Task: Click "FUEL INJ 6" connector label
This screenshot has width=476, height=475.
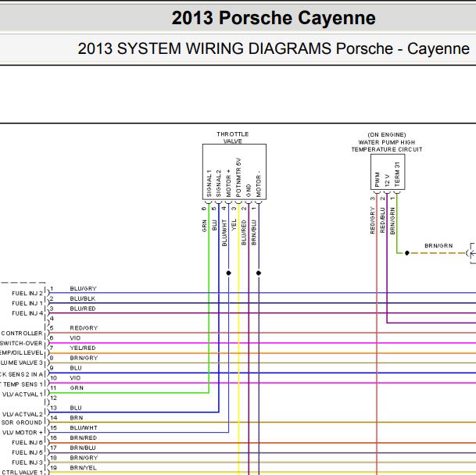Action: [27, 442]
